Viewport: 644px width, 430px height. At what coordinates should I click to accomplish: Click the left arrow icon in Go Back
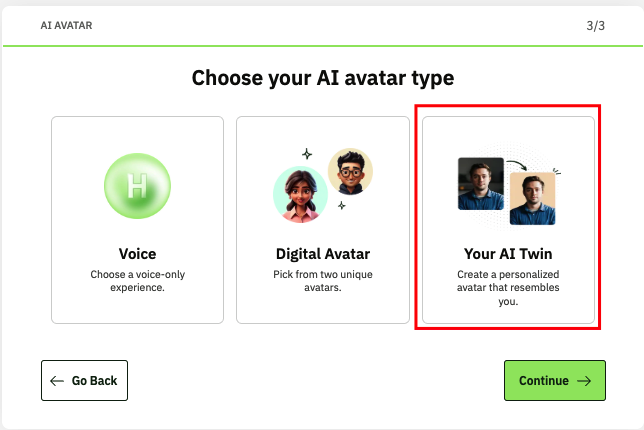[x=56, y=381]
